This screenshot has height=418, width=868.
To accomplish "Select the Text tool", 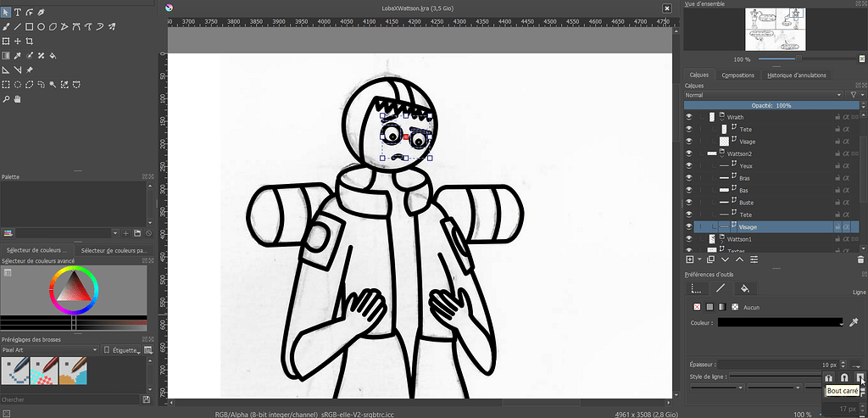I will tap(18, 12).
